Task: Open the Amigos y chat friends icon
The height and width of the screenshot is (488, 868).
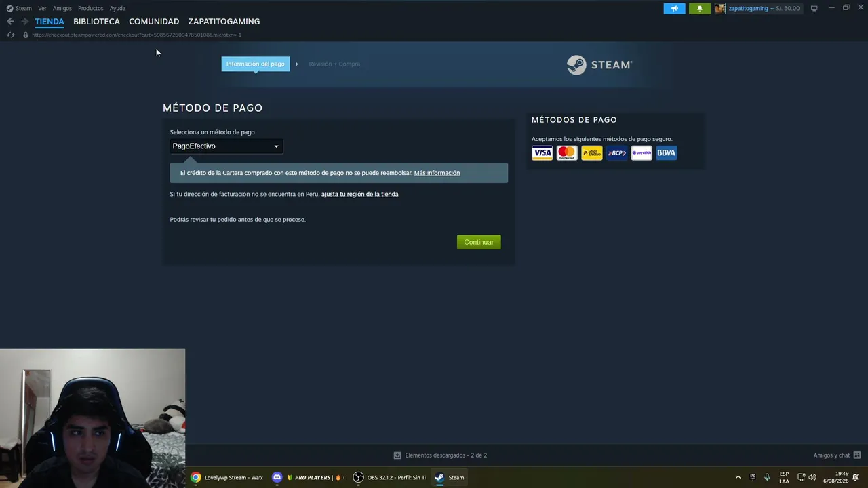Action: [x=857, y=455]
